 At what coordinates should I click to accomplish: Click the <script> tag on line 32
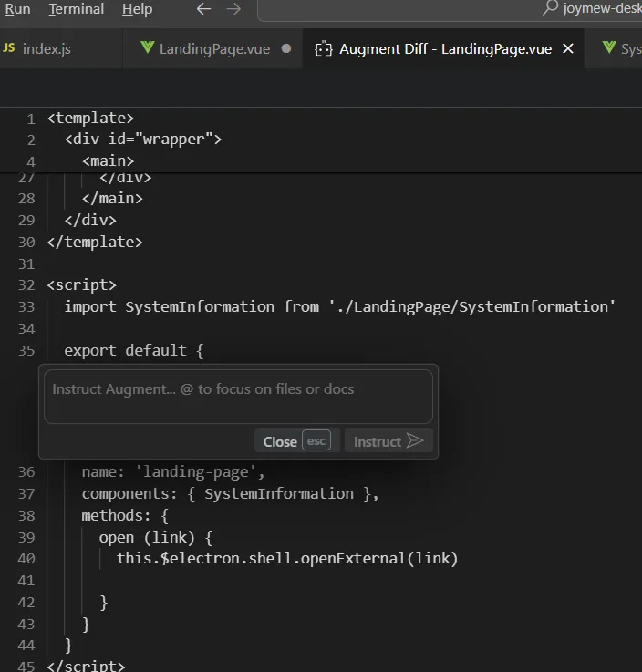click(81, 285)
